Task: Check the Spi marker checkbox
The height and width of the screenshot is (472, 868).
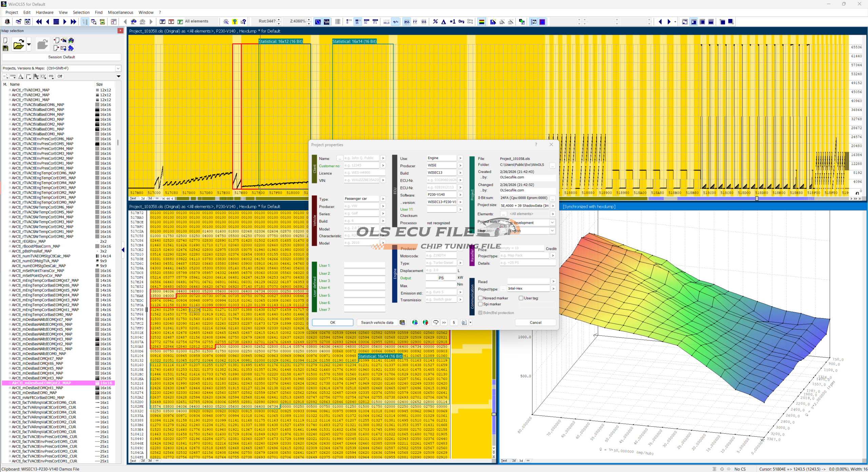Action: [480, 304]
